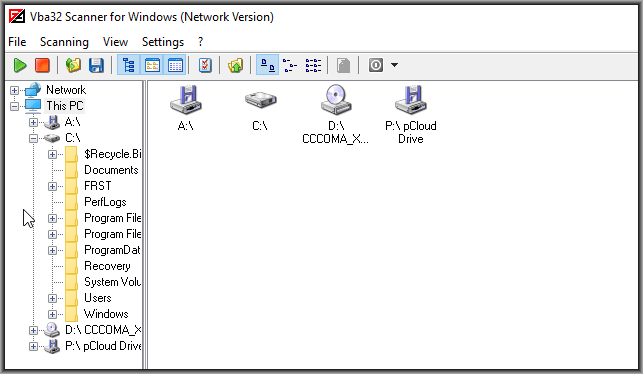Expand the Users folder node

[x=52, y=298]
